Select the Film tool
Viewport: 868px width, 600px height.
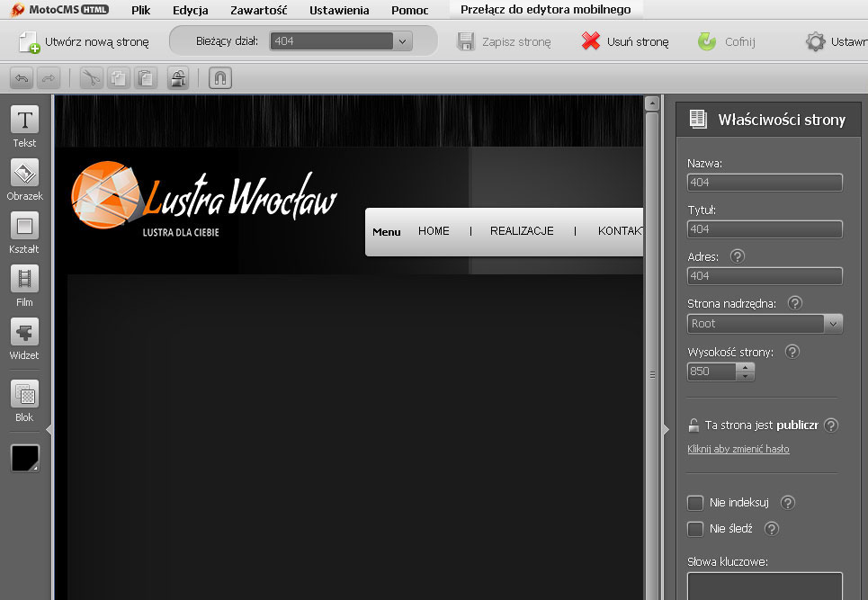click(23, 282)
